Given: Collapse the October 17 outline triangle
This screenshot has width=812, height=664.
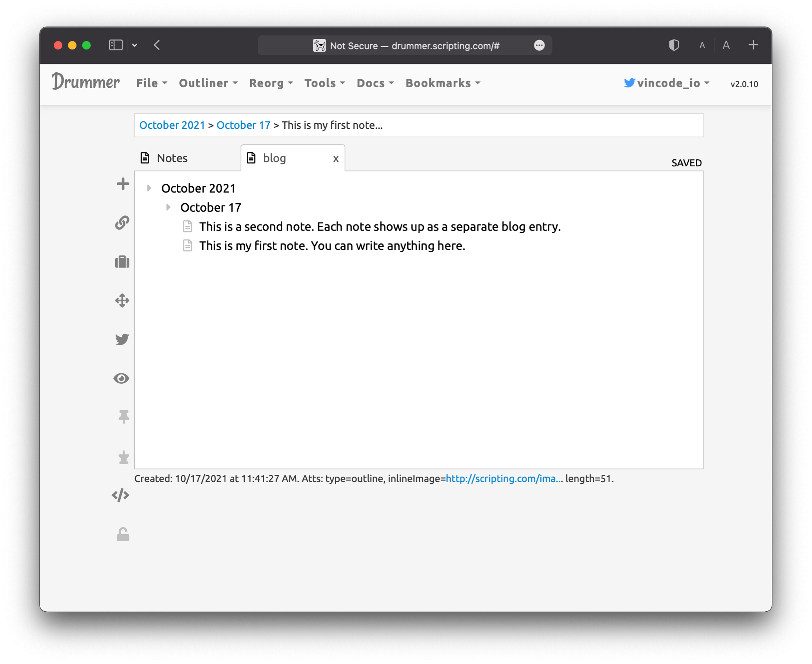Looking at the screenshot, I should [x=168, y=207].
